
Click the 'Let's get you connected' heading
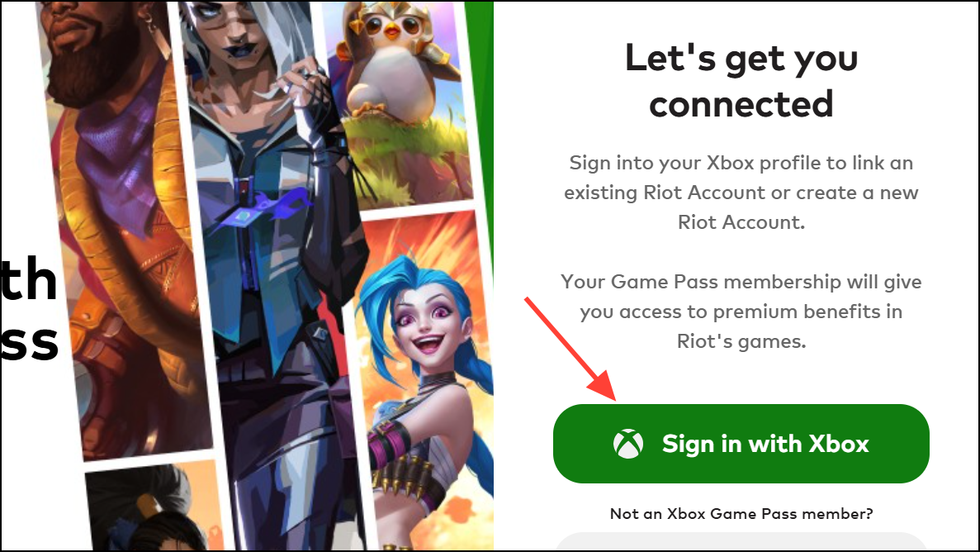click(x=741, y=81)
